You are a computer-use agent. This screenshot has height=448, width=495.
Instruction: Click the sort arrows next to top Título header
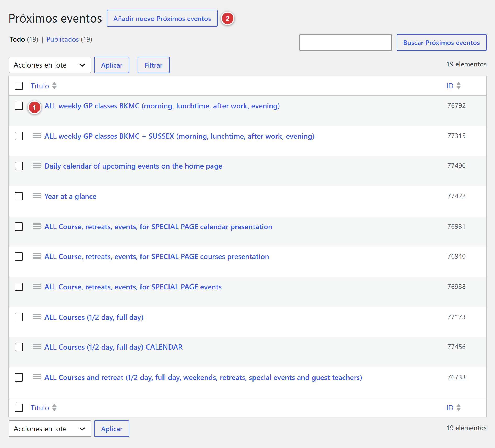click(x=54, y=86)
